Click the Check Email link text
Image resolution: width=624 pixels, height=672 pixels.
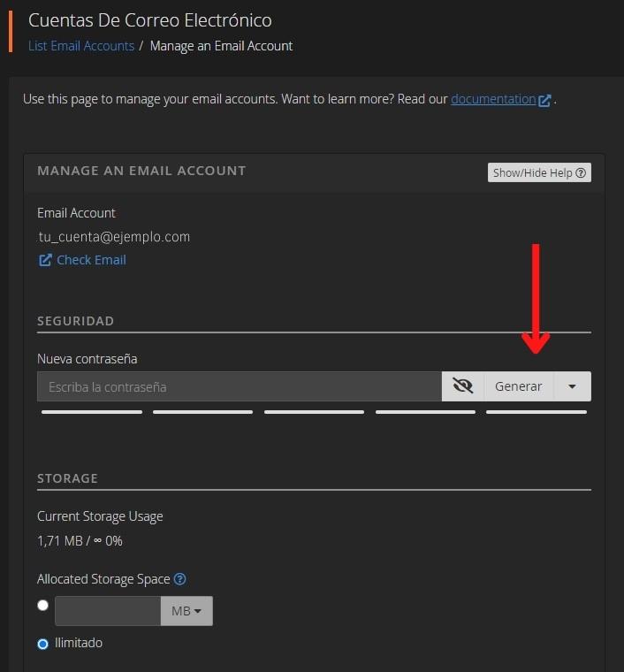(x=91, y=260)
